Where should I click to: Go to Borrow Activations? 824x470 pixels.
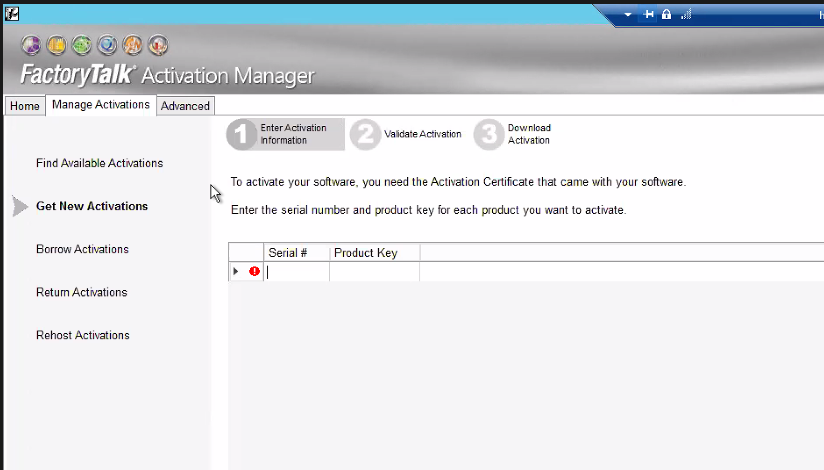point(82,249)
